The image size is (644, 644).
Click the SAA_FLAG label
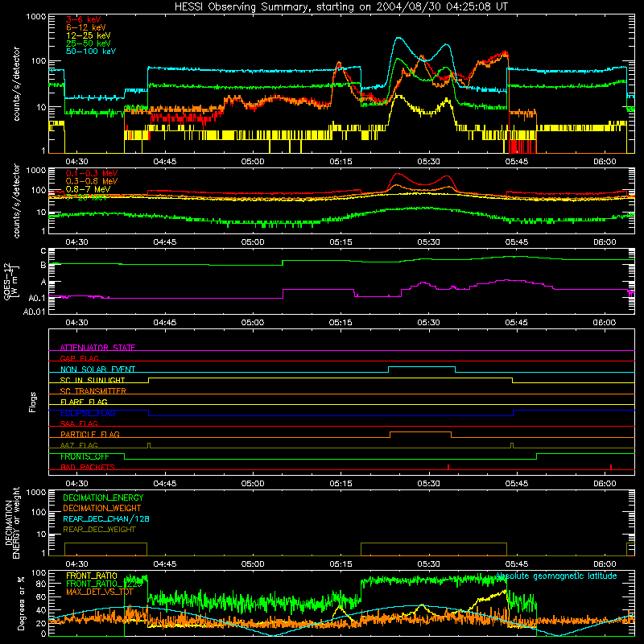tap(79, 423)
